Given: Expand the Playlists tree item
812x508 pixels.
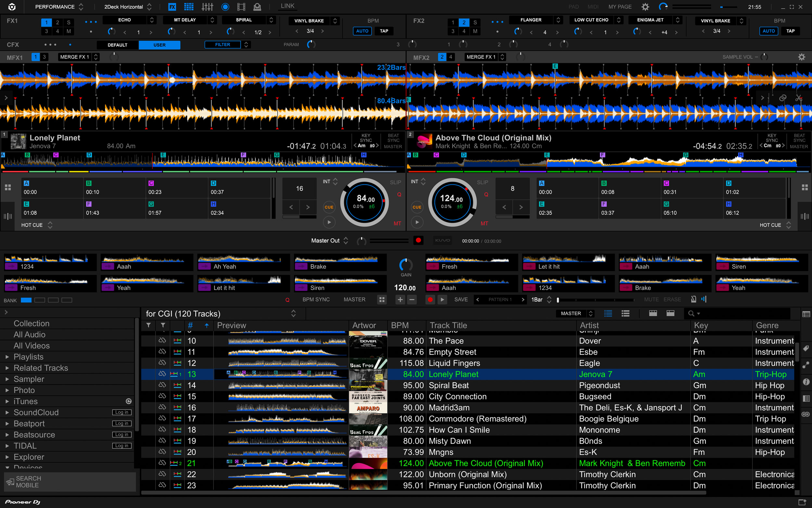Looking at the screenshot, I should (7, 357).
